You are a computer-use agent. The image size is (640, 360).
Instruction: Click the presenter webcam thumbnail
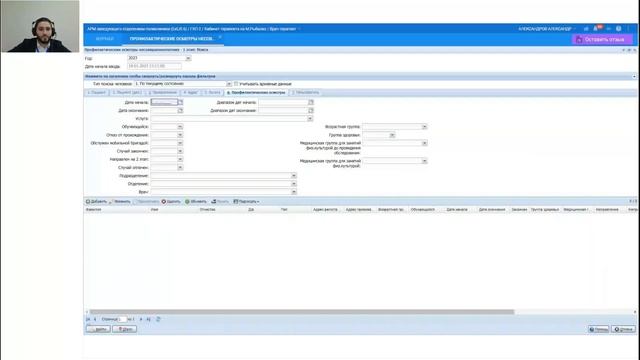[40, 26]
